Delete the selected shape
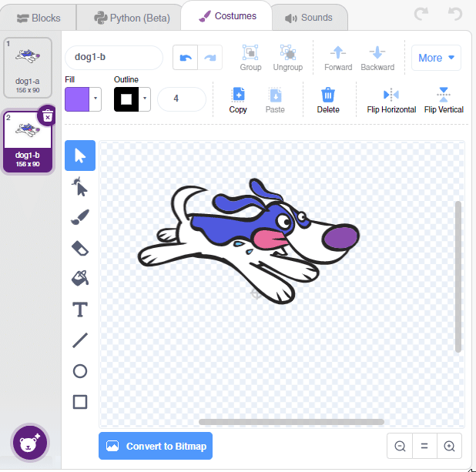The height and width of the screenshot is (472, 476). 328,100
